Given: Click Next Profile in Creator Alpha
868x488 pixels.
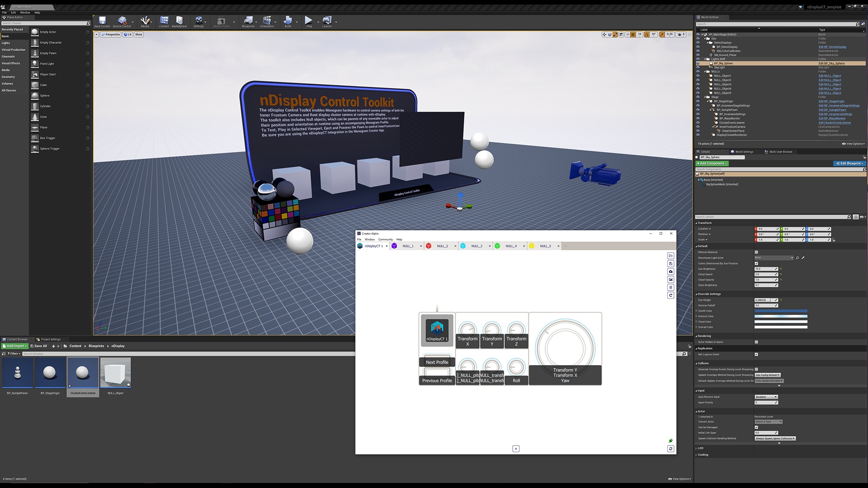Looking at the screenshot, I should [x=436, y=362].
